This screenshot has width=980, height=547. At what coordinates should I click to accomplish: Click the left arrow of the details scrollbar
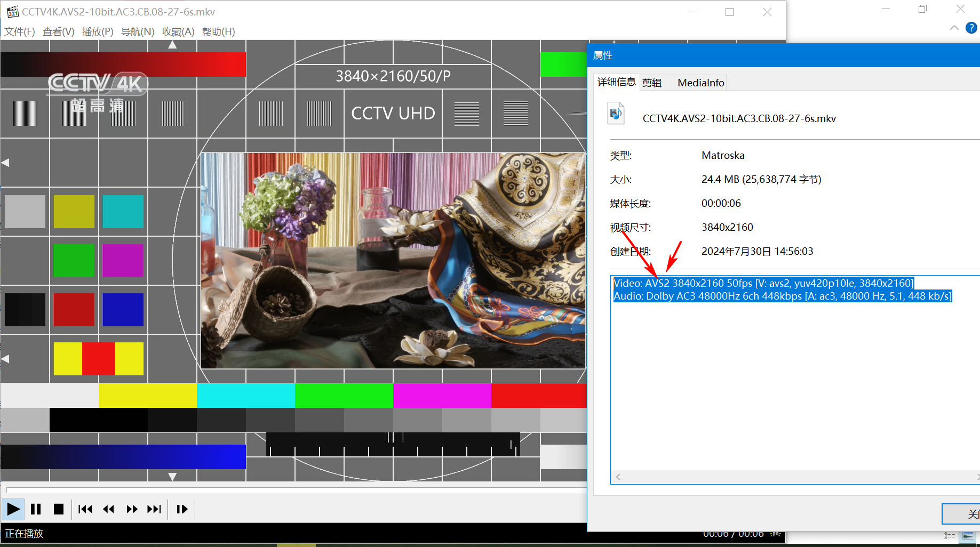coord(618,477)
